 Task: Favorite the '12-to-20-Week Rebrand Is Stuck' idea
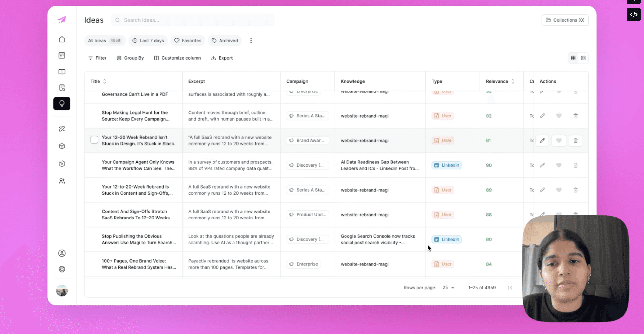(559, 190)
